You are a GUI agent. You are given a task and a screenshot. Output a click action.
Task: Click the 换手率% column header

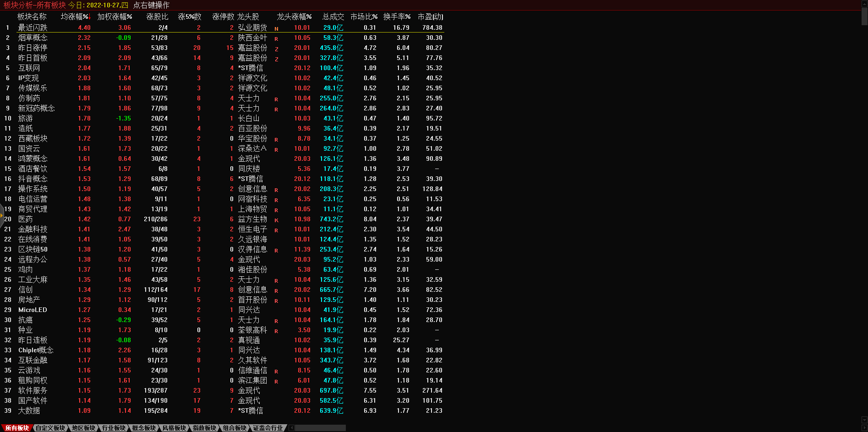coord(397,17)
